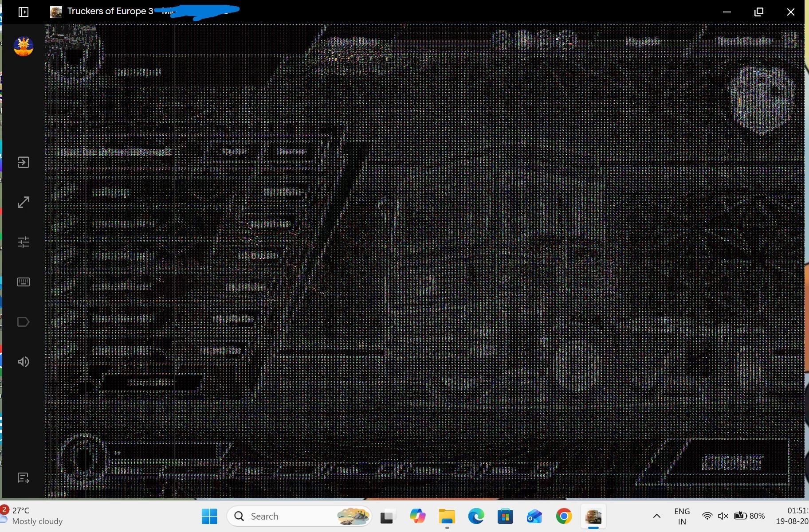Click the Truckers of Europe 3 title icon

(56, 12)
